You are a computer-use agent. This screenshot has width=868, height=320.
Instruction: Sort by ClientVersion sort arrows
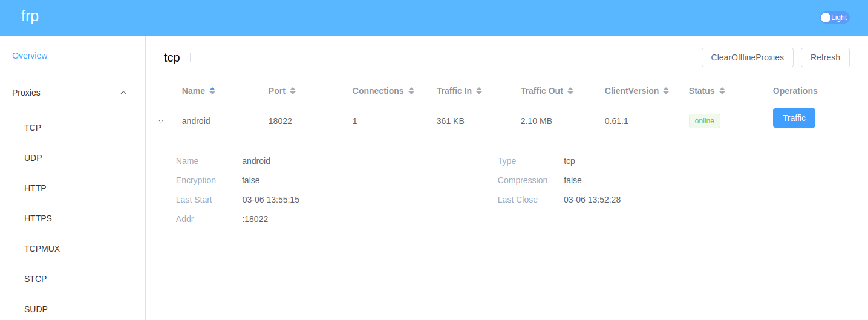click(x=666, y=91)
